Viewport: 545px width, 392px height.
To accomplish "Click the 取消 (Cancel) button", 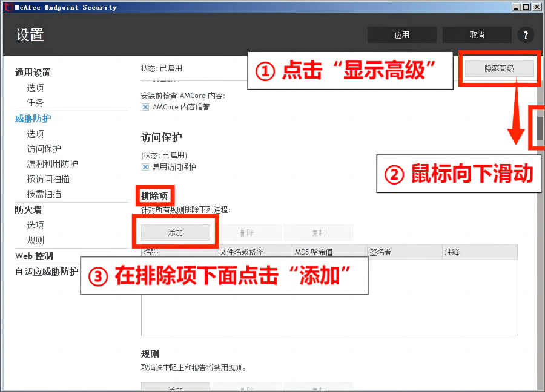I will coord(477,35).
